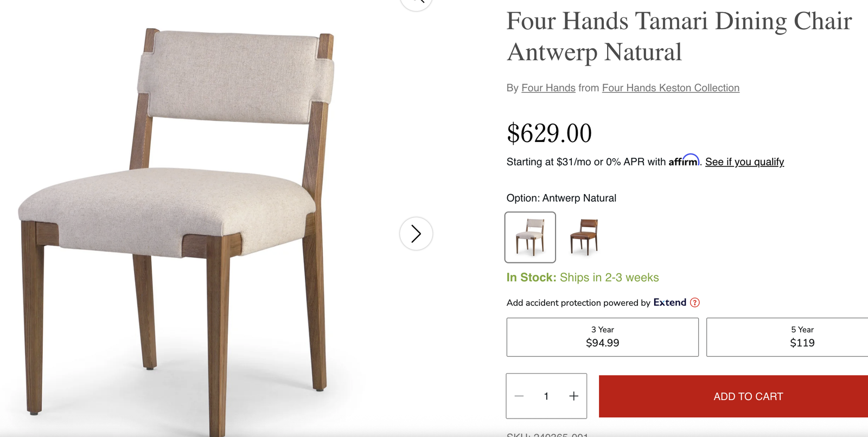Screen dimensions: 868x437
Task: Click See if you qualify link
Action: coord(744,162)
